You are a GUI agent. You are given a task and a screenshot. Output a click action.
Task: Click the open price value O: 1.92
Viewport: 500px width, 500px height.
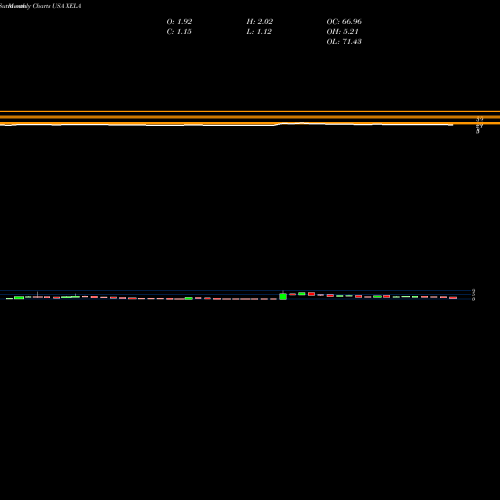click(179, 22)
